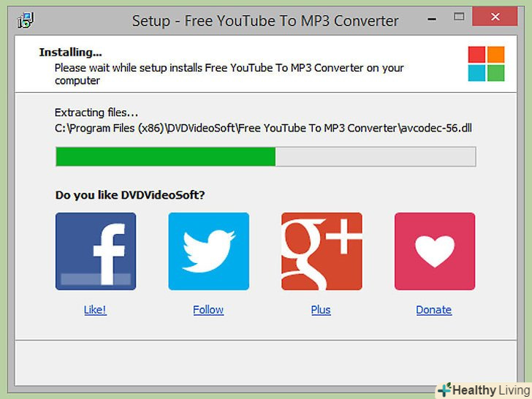Click the 'Installing...' header text
The height and width of the screenshot is (399, 532).
[71, 53]
